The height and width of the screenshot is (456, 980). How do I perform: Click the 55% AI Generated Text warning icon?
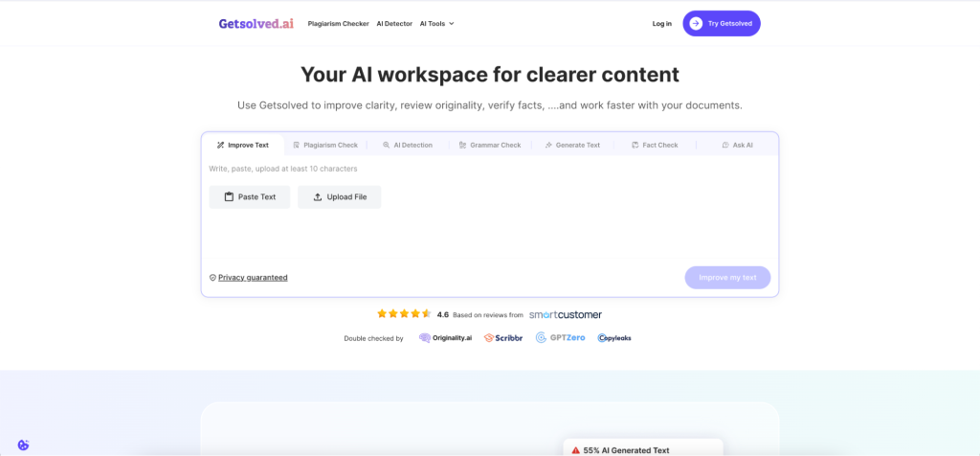pos(575,450)
